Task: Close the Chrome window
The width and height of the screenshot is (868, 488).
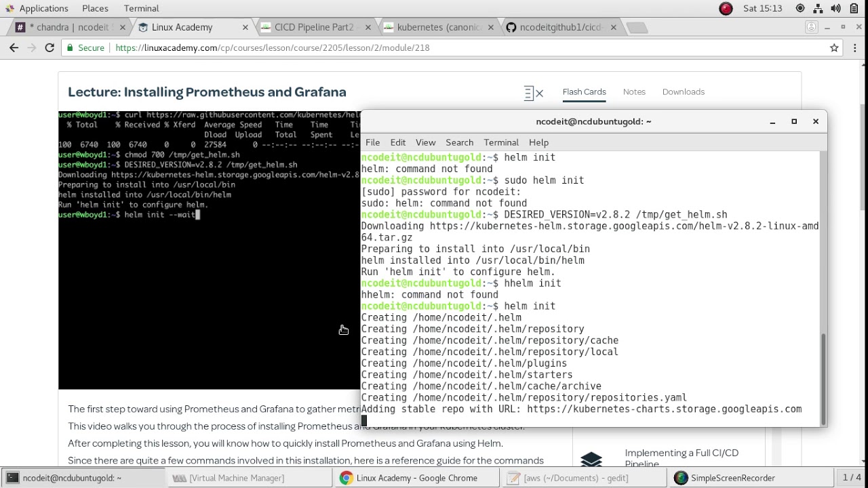Action: pos(859,27)
